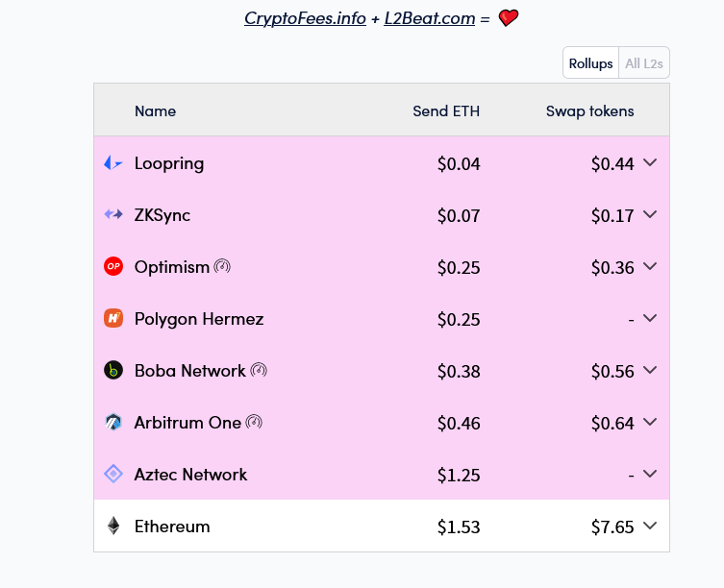Click Ethereum's $7.65 swap fee
This screenshot has height=588, width=724.
coord(612,527)
